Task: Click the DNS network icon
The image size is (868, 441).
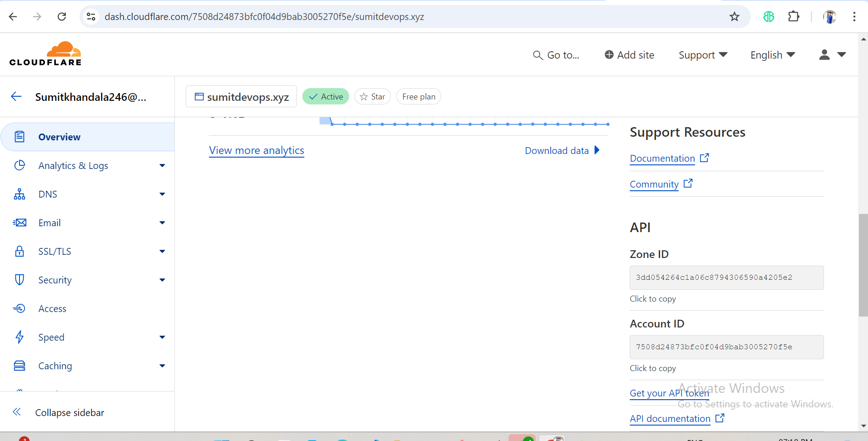Action: tap(20, 194)
